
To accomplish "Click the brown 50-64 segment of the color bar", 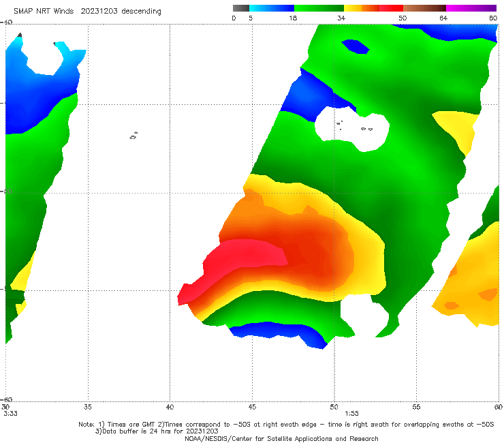I will point(424,8).
